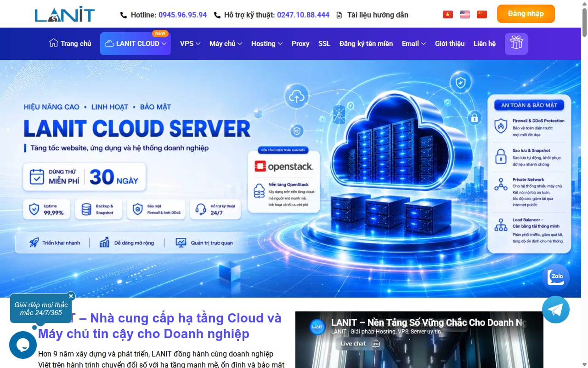Screen dimensions: 588x368
Task: Open the SSL menu item
Action: pos(324,44)
